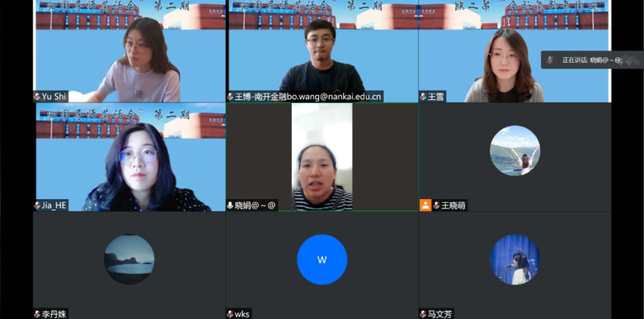644x319 pixels.
Task: Select 王雪's video tile
Action: pyautogui.click(x=515, y=51)
